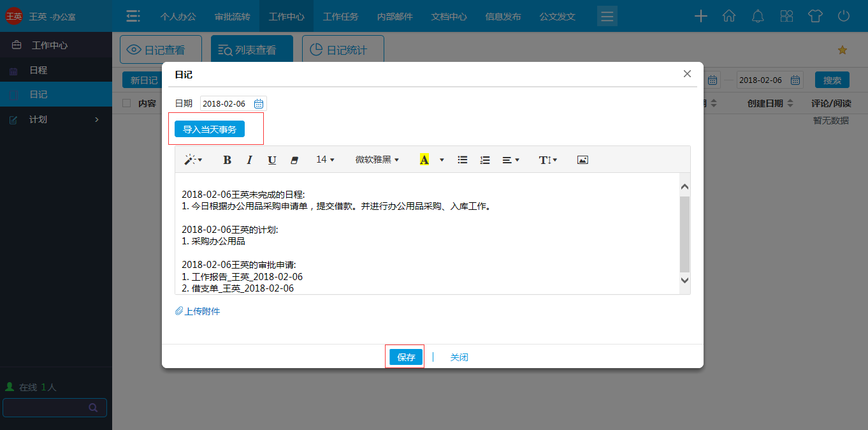The image size is (868, 430).
Task: Click the eraser formatting icon in editor toolbar
Action: coord(294,159)
